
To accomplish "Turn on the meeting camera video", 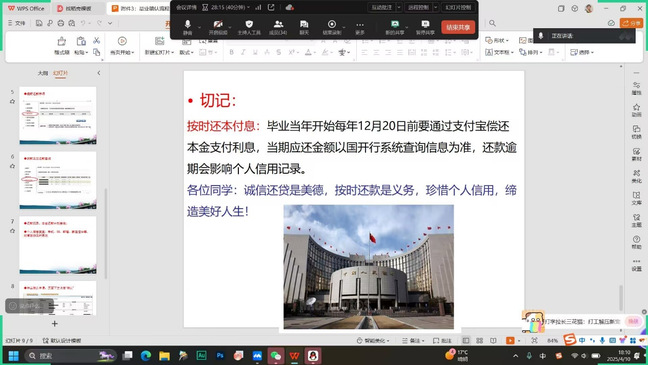I will (218, 27).
